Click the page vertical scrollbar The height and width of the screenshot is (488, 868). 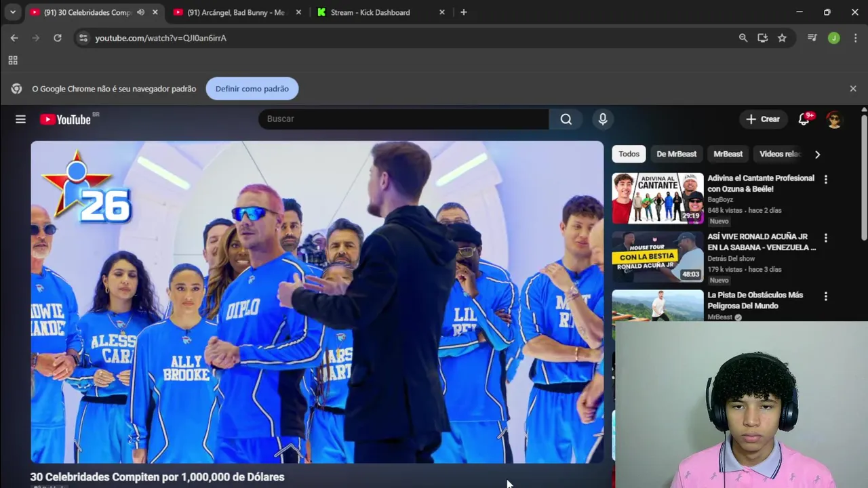(864, 176)
